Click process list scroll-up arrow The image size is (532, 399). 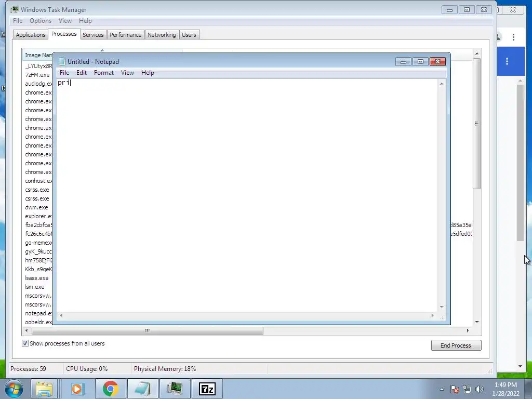point(477,54)
